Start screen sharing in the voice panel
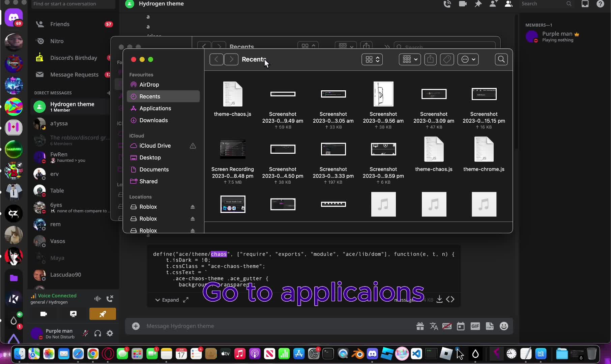The width and height of the screenshot is (611, 364). [x=73, y=314]
